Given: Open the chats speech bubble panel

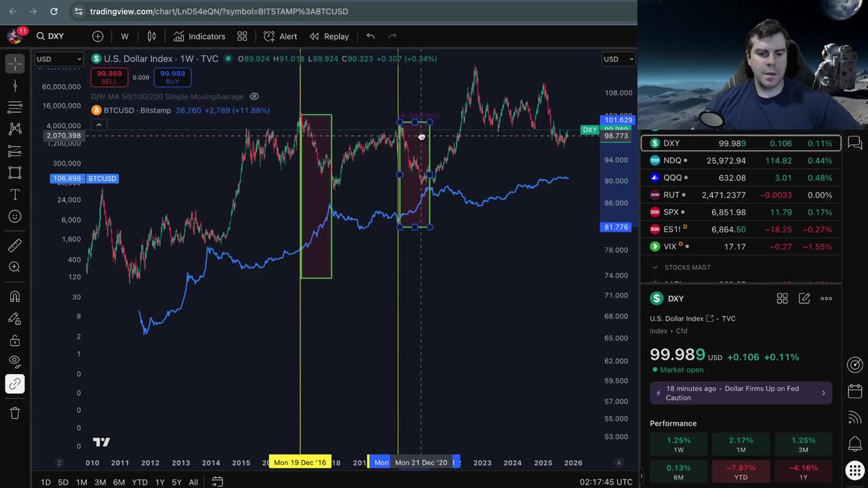Looking at the screenshot, I should [x=855, y=143].
